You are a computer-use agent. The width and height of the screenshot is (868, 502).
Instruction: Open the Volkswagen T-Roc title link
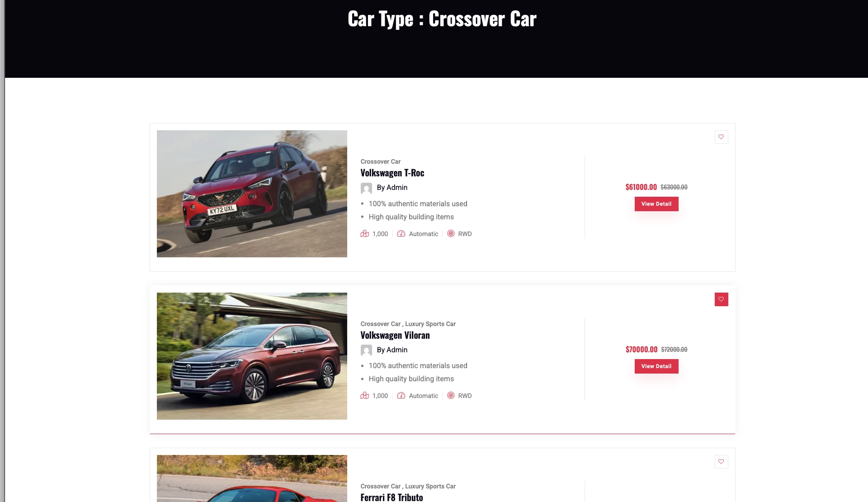coord(392,173)
